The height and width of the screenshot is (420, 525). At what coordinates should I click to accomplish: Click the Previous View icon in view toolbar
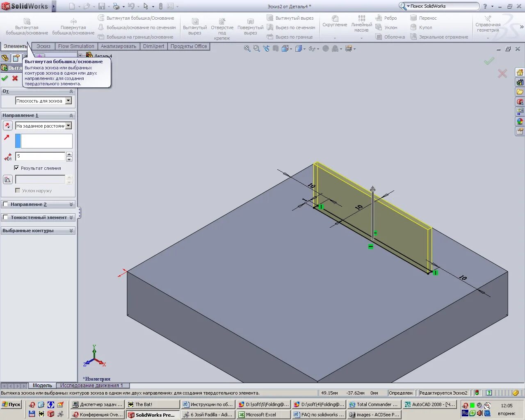[x=266, y=48]
